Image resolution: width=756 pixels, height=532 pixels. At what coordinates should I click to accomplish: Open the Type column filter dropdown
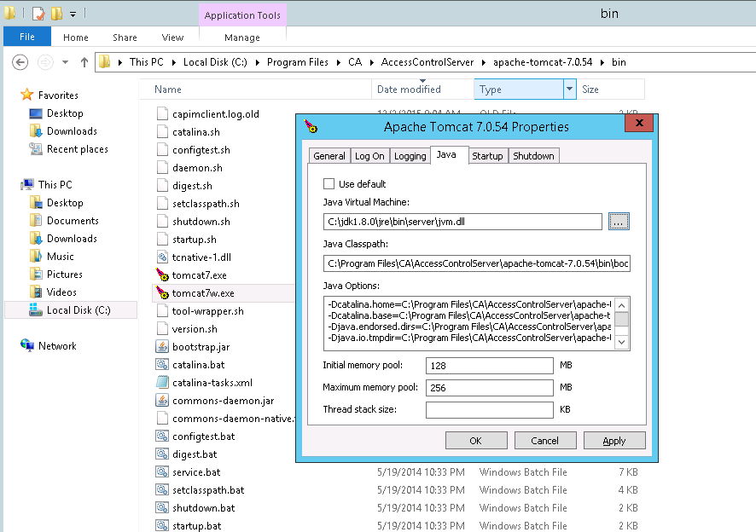[x=569, y=90]
